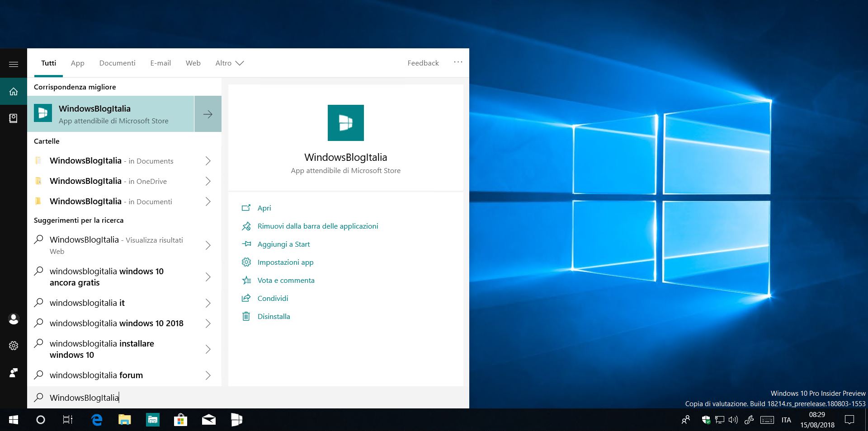Open search settings gear in sidebar
Screen dimensions: 868x431
pyautogui.click(x=14, y=346)
